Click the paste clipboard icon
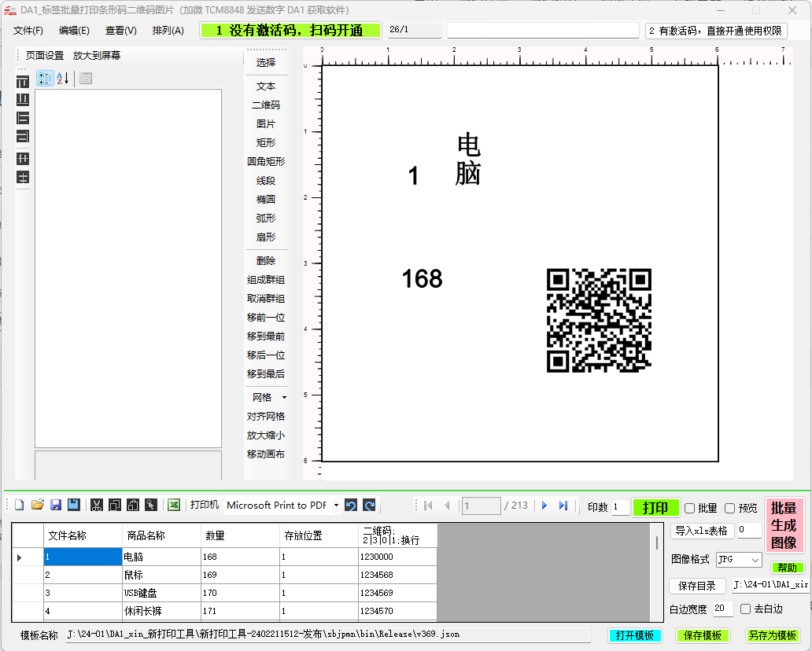The width and height of the screenshot is (812, 651). (133, 505)
